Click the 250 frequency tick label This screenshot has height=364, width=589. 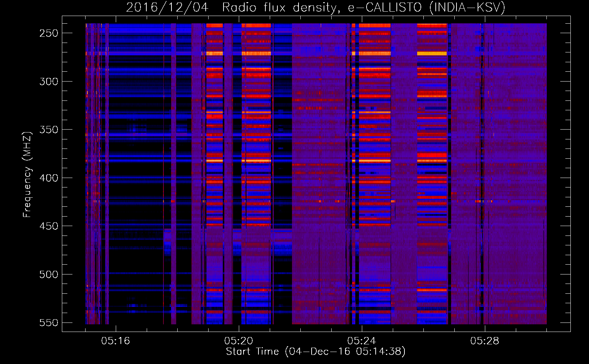pos(49,33)
